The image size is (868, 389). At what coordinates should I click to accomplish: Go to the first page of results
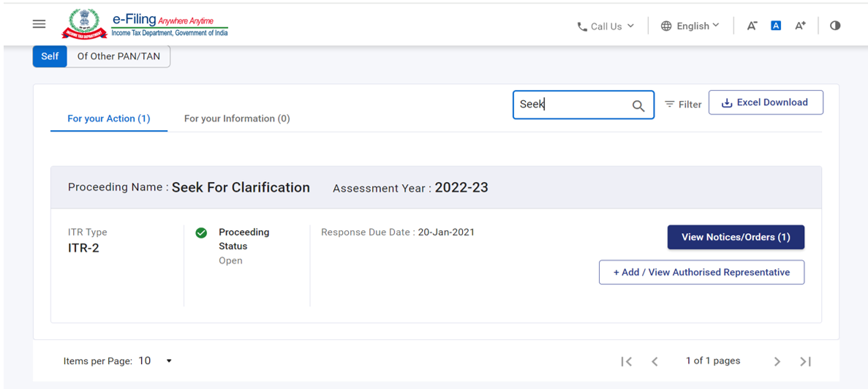pyautogui.click(x=626, y=361)
